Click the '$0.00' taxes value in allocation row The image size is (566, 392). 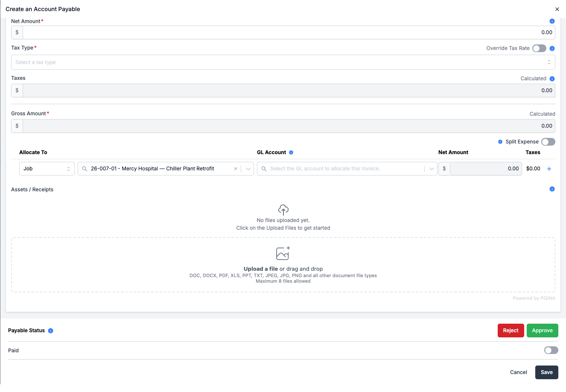click(533, 169)
